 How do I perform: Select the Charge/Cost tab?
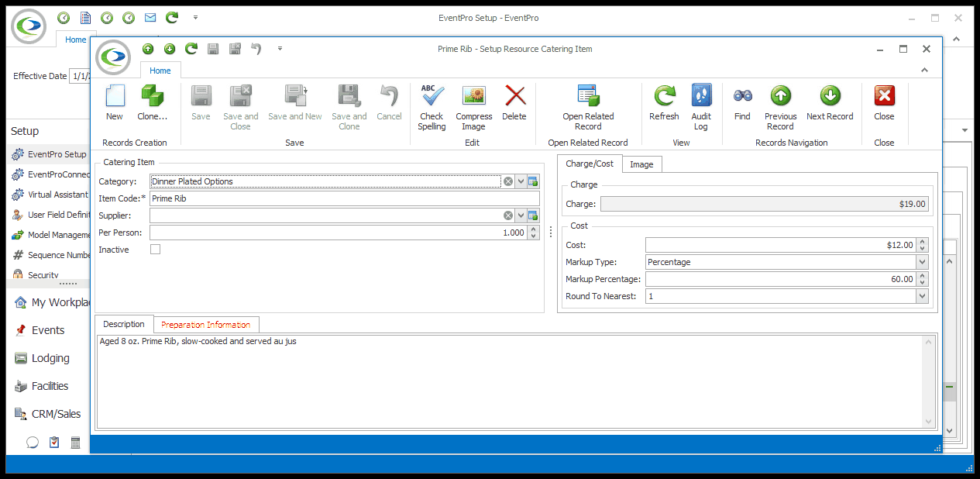(x=590, y=164)
